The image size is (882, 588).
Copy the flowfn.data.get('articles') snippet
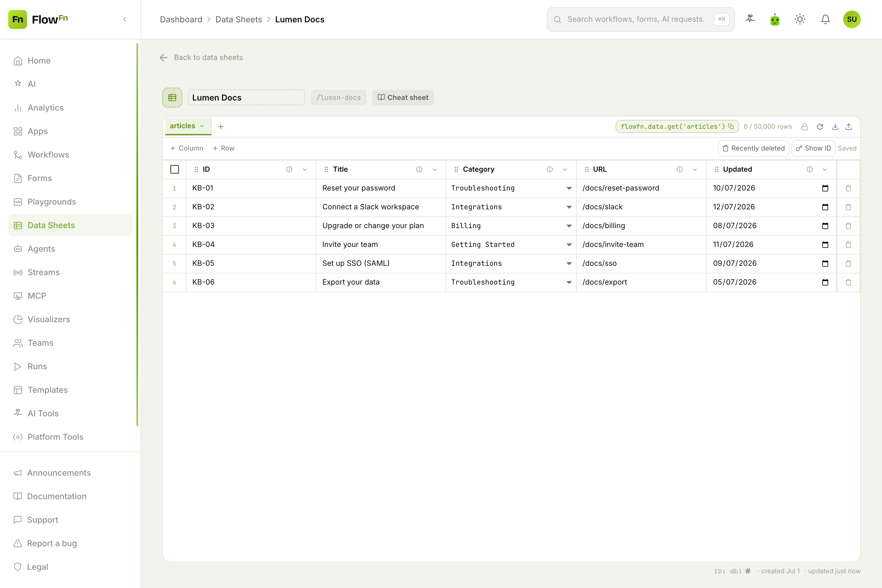[731, 126]
